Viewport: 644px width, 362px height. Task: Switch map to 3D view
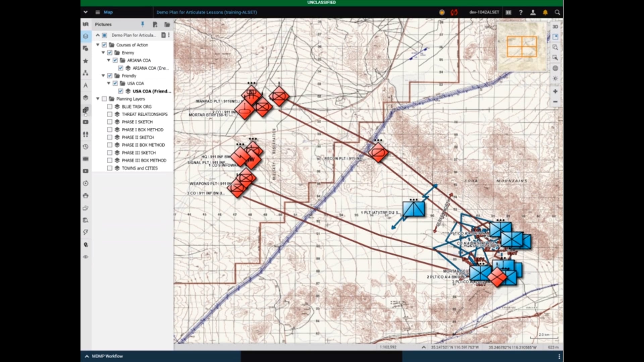[555, 26]
